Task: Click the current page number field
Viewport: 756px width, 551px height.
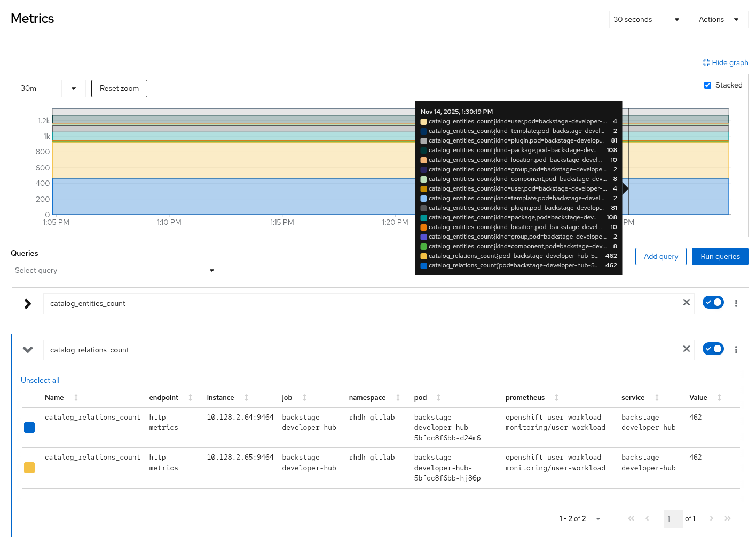Action: 673,519
